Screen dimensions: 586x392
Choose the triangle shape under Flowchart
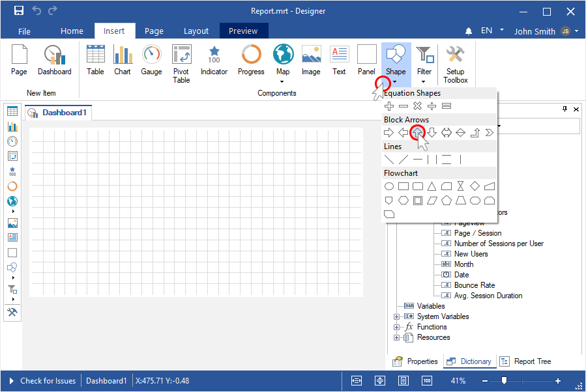click(x=432, y=186)
